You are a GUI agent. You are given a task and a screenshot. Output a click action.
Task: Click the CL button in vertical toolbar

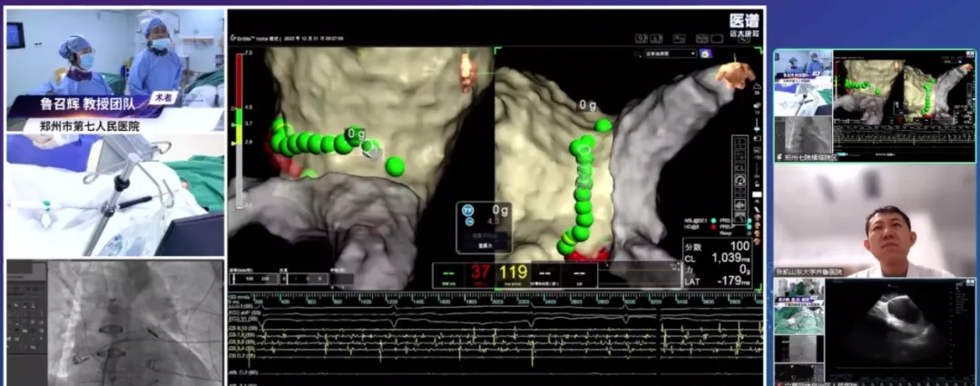point(740,168)
